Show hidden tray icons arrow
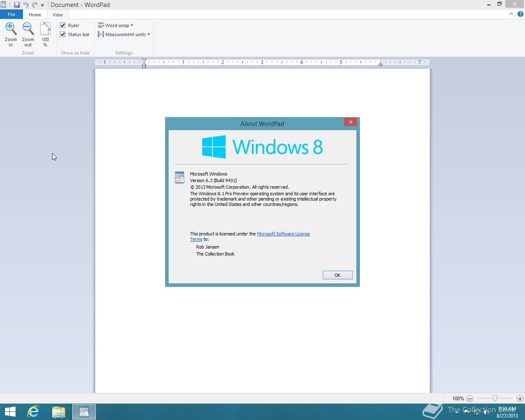The image size is (525, 420). pos(457,412)
